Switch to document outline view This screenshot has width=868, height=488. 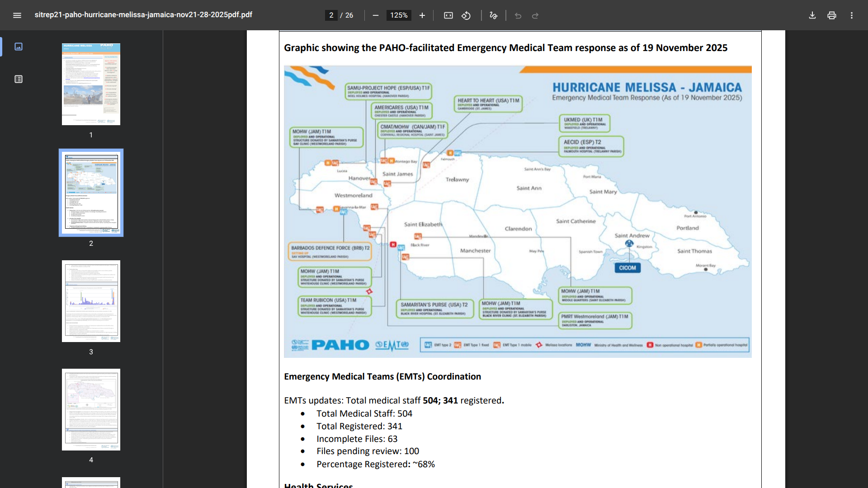[x=19, y=79]
